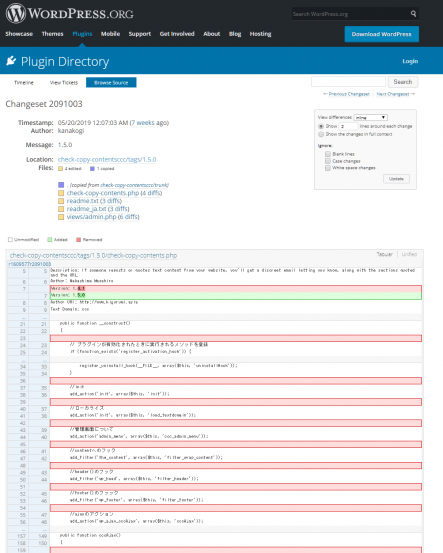
Task: Open the diff file header path link
Action: point(93,255)
